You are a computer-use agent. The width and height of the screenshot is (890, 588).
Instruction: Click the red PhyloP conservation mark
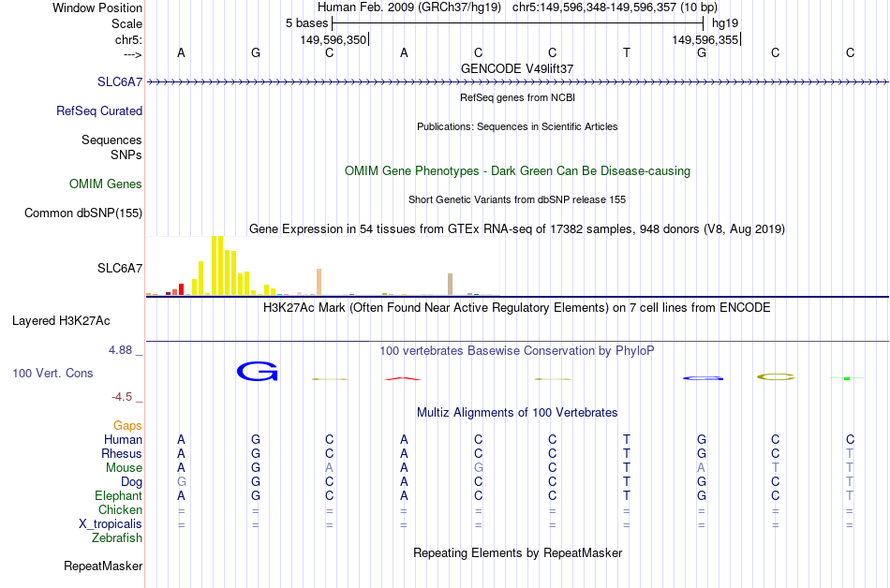coord(403,379)
